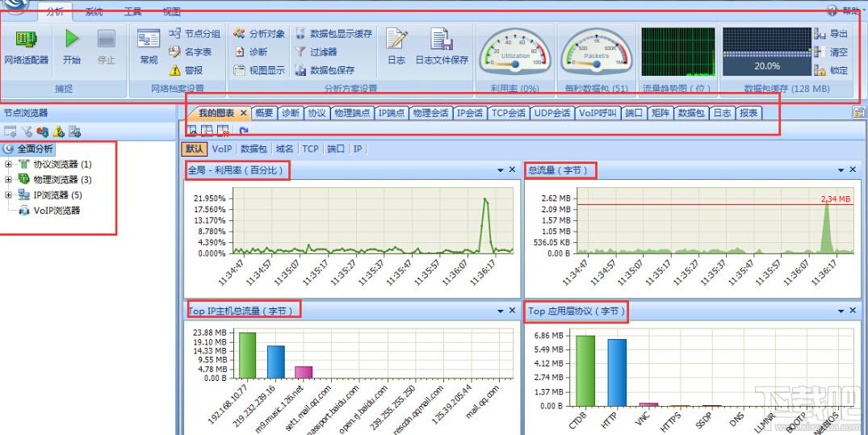
Task: Lock the packet buffer with 锁定
Action: [x=831, y=70]
